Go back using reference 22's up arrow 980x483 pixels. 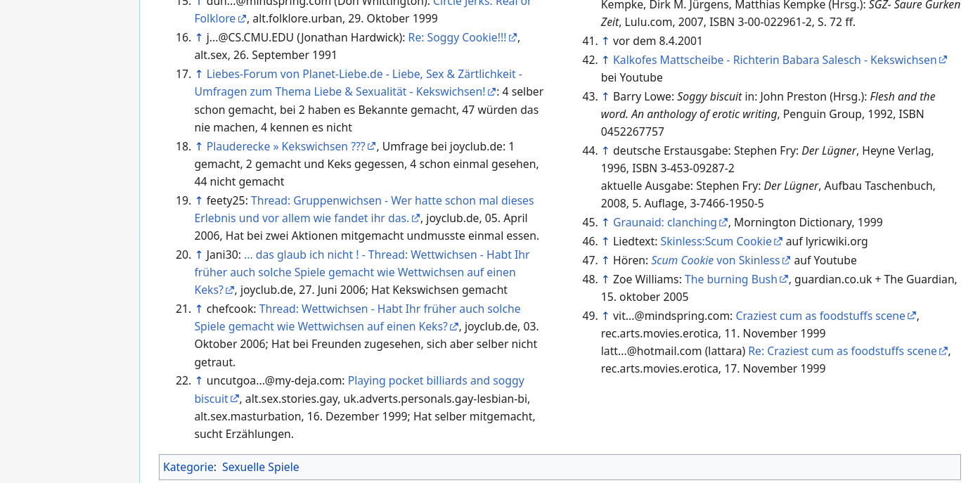pos(199,381)
